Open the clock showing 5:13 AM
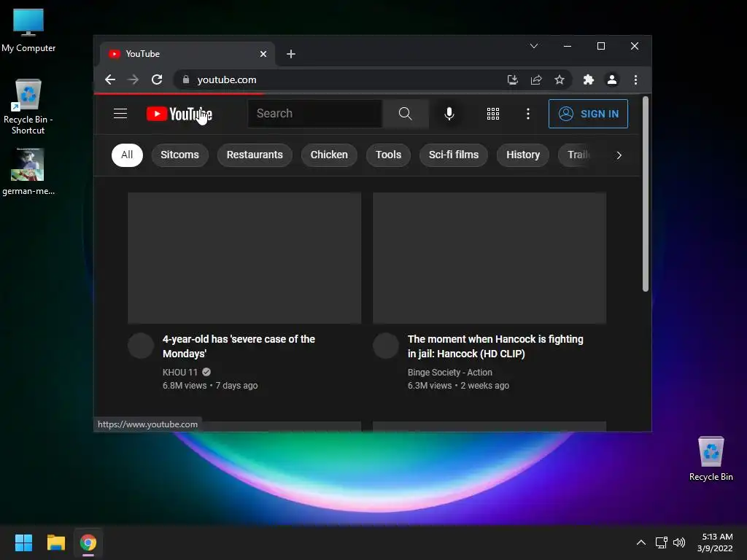The width and height of the screenshot is (747, 560). (715, 542)
